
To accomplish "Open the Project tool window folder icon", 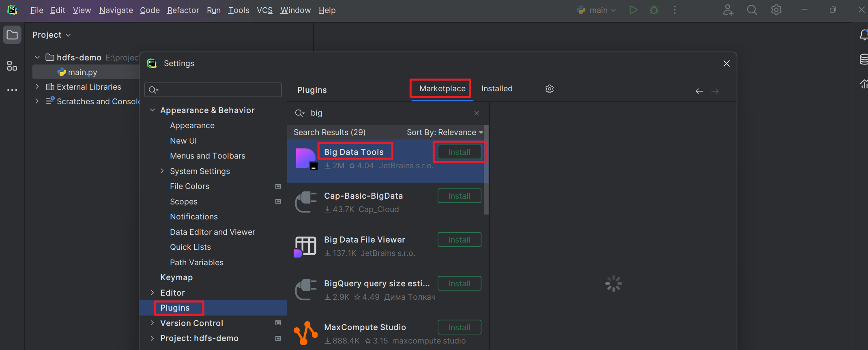I will 12,35.
